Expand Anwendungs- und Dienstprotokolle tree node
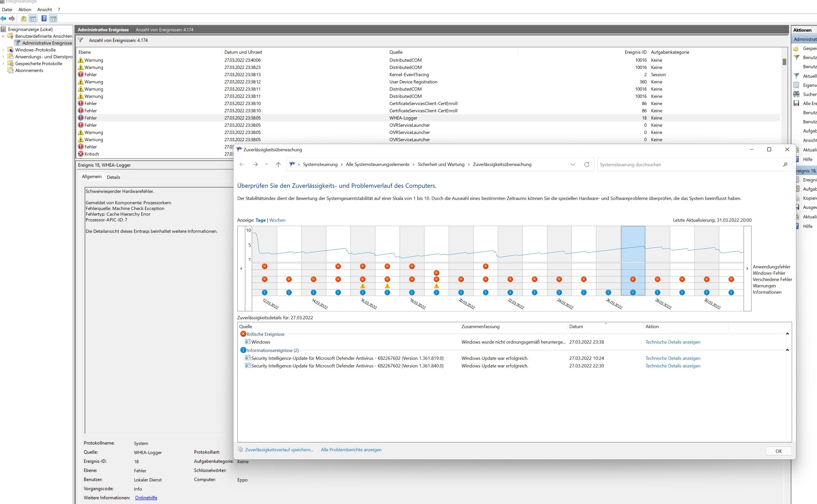The width and height of the screenshot is (817, 504). click(x=3, y=57)
